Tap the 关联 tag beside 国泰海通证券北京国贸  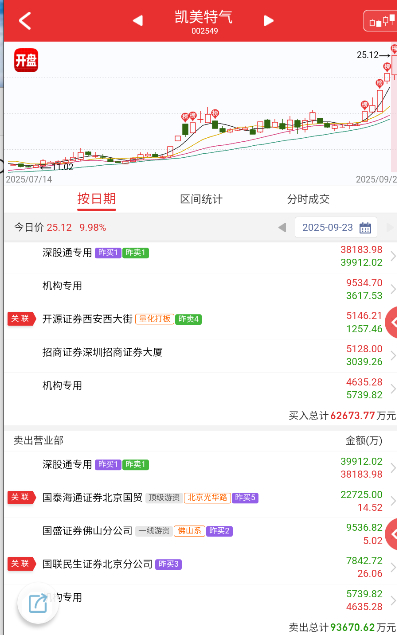click(x=21, y=497)
